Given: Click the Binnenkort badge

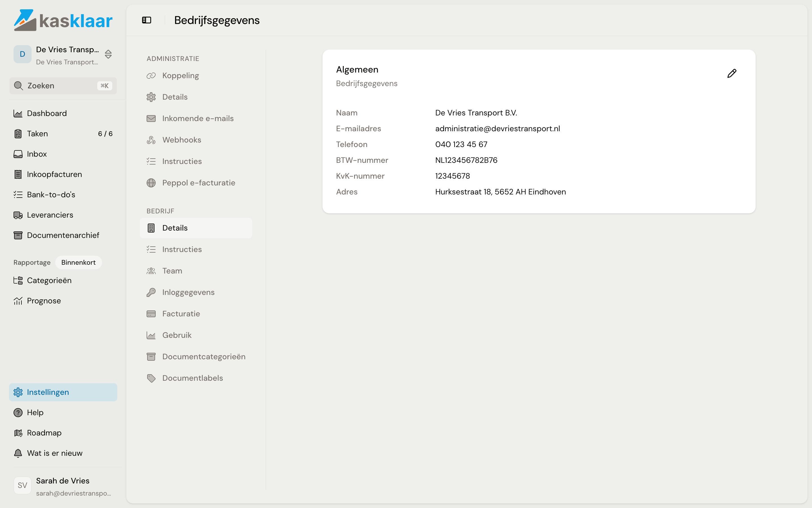Looking at the screenshot, I should [78, 262].
